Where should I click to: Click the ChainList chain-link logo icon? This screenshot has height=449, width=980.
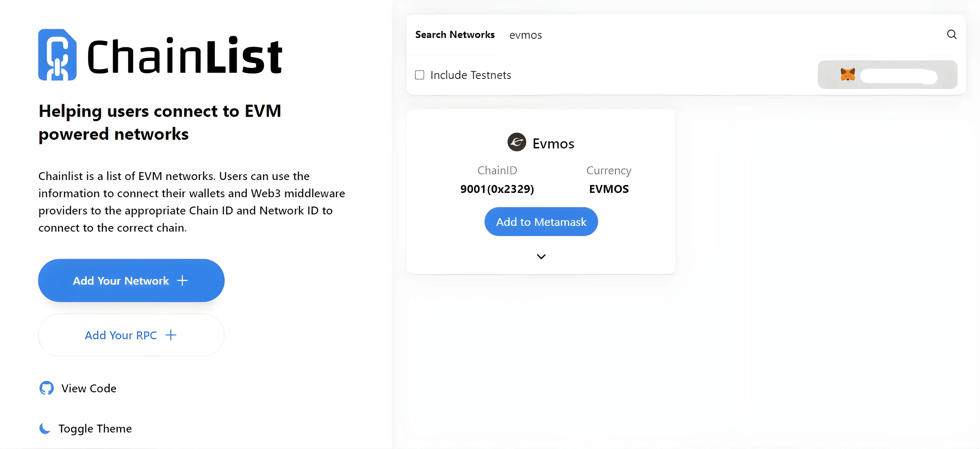pyautogui.click(x=57, y=55)
